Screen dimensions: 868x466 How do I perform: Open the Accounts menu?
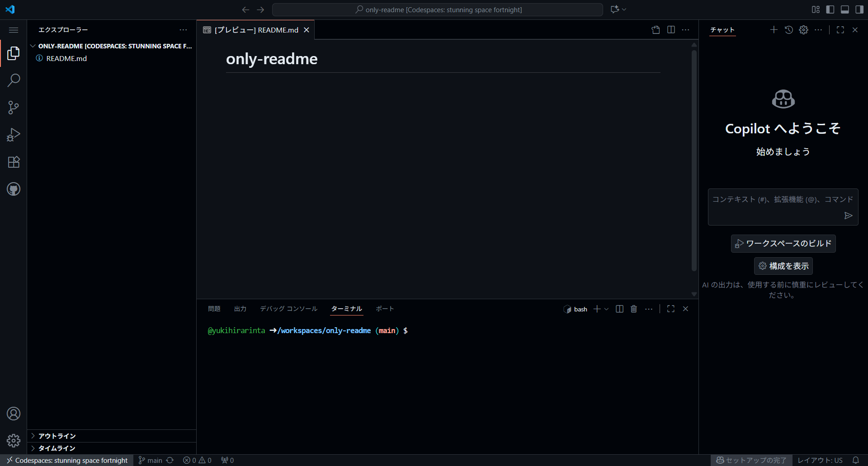click(14, 414)
